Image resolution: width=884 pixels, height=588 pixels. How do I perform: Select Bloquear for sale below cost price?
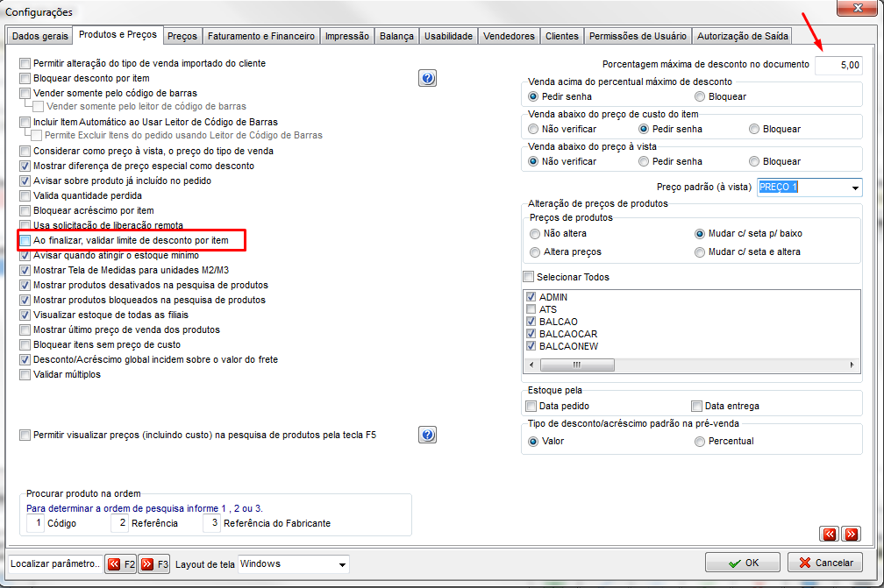tap(754, 129)
